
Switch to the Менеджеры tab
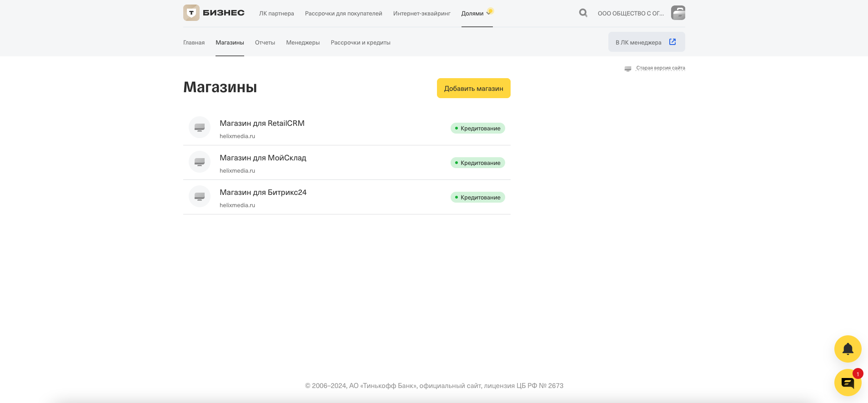(303, 42)
